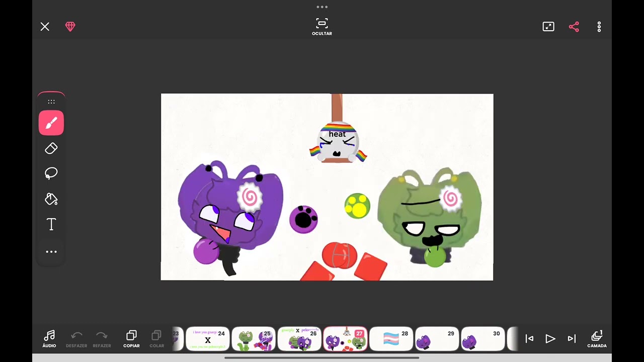Open the fullscreen expand icon

point(548,27)
